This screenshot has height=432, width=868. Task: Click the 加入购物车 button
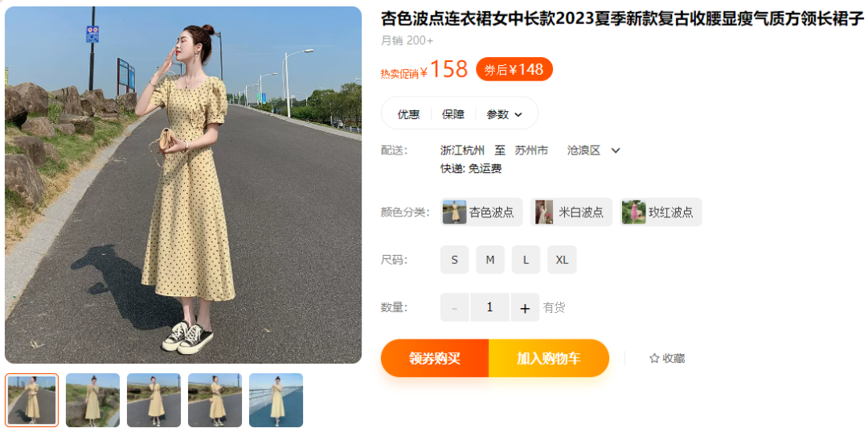(549, 358)
